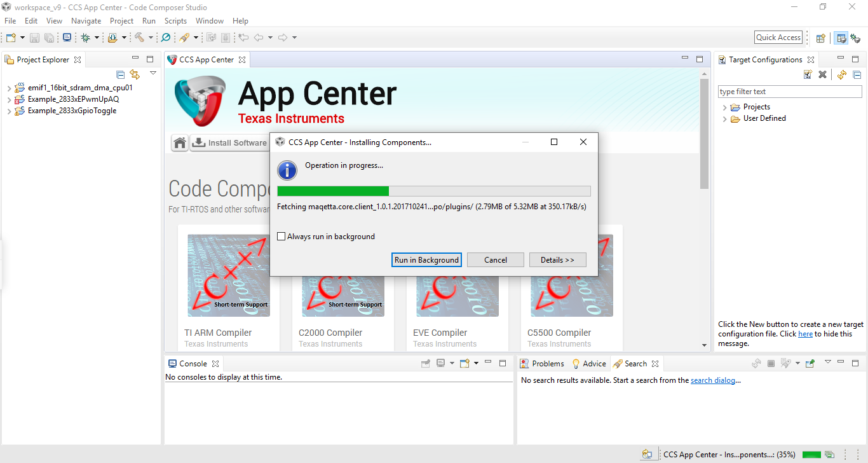
Task: Click Display Selected Console icon
Action: point(440,364)
